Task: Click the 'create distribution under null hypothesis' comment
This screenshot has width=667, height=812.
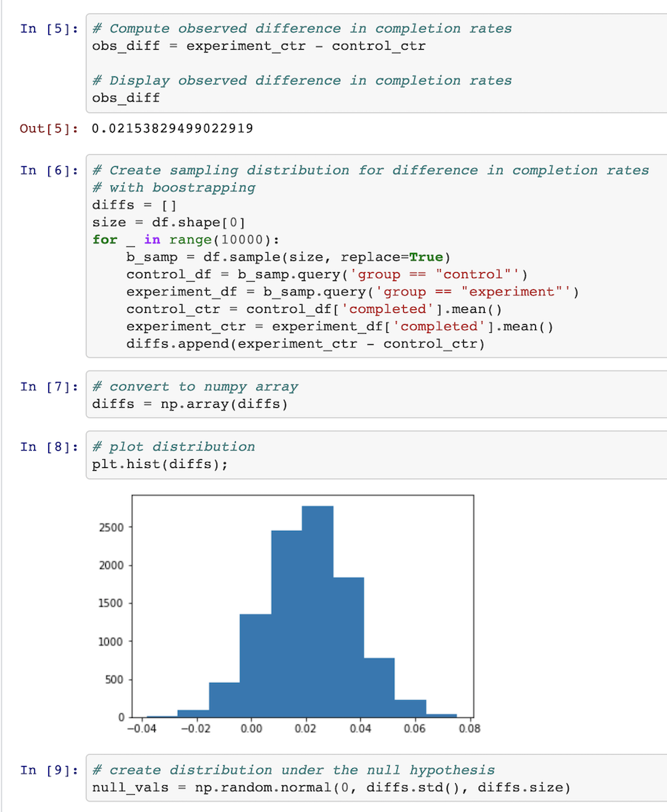Action: click(293, 770)
